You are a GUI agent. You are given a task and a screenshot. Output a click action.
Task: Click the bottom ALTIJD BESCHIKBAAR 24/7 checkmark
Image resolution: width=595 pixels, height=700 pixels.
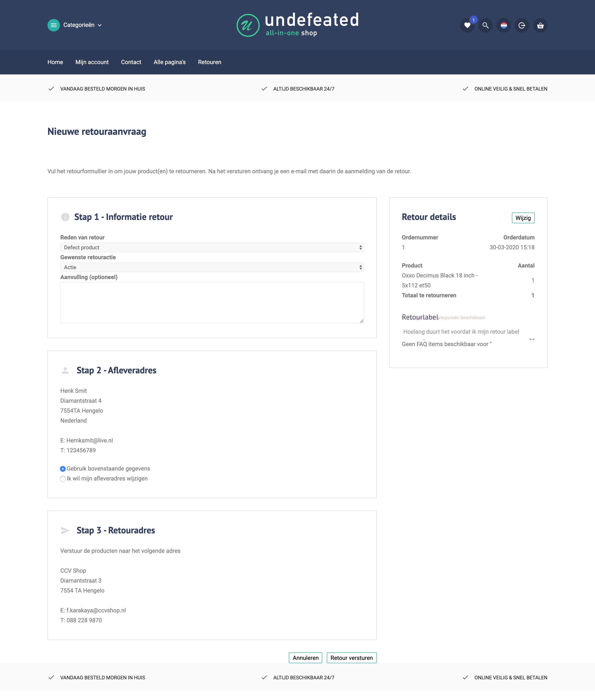coord(264,677)
